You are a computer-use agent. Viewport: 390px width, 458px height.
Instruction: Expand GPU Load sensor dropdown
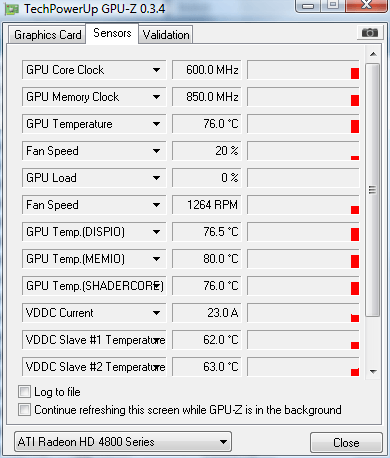(x=156, y=178)
